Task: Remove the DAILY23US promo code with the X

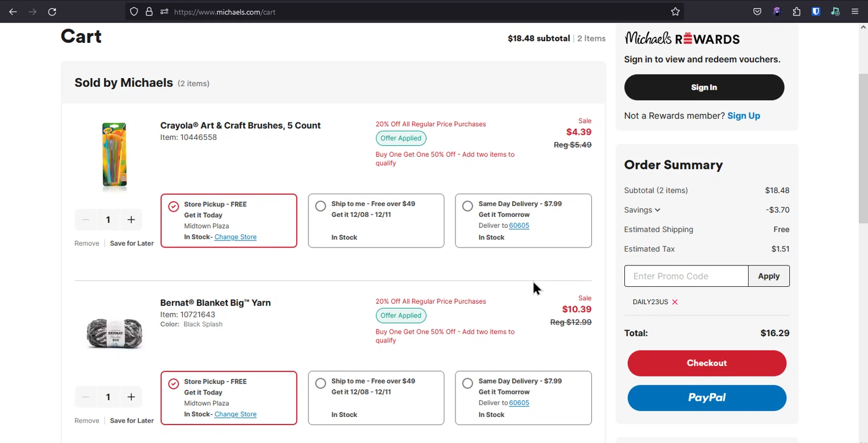Action: (x=675, y=302)
